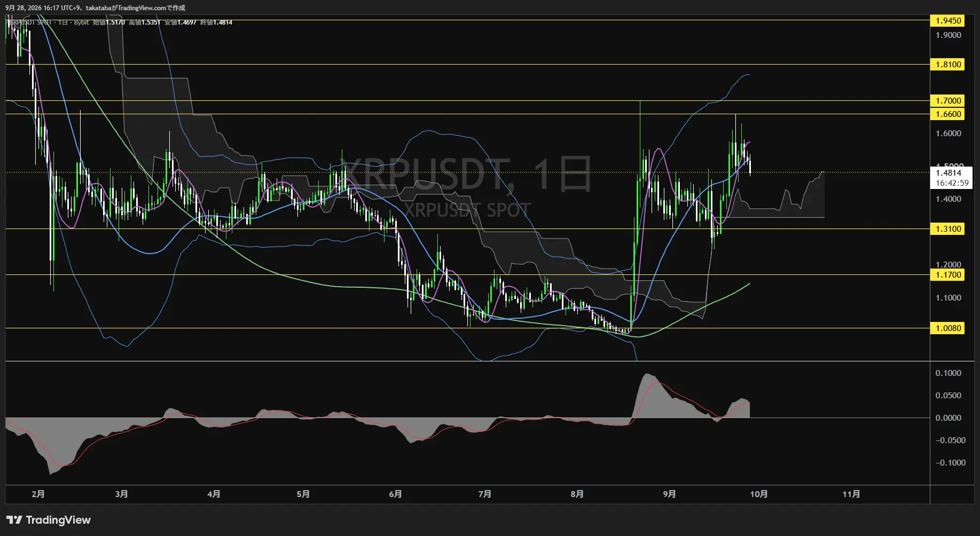Select the 1.8100 horizontal line price label
This screenshot has height=536, width=980.
(947, 64)
